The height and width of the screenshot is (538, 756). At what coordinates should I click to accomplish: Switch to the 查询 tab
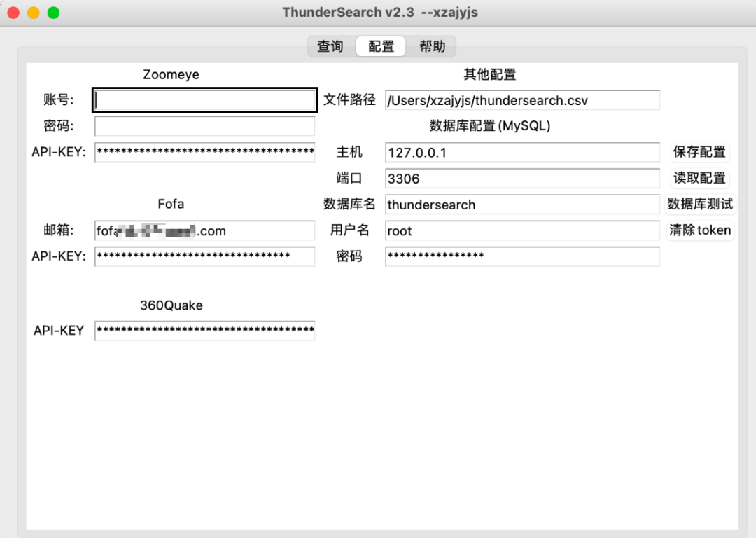(330, 46)
